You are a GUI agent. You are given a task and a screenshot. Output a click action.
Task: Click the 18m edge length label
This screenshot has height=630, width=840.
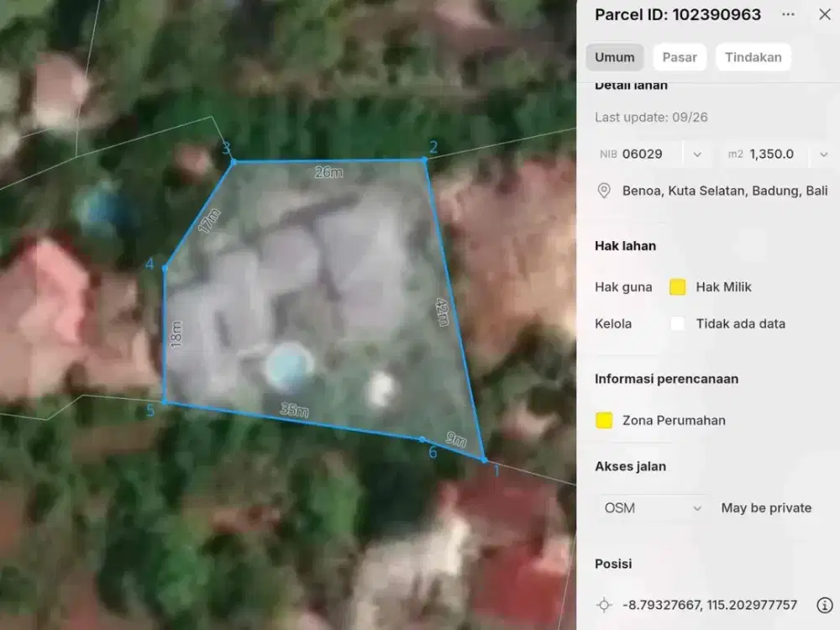coord(176,334)
